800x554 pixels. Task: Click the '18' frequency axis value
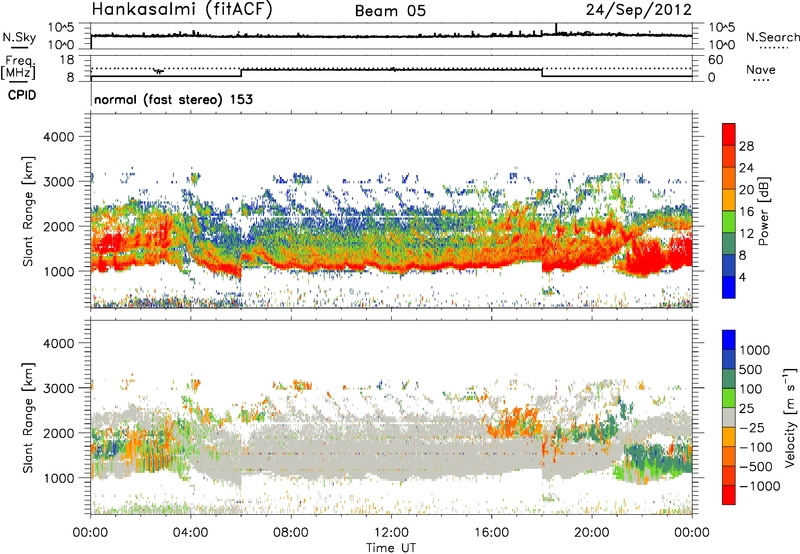coord(66,60)
